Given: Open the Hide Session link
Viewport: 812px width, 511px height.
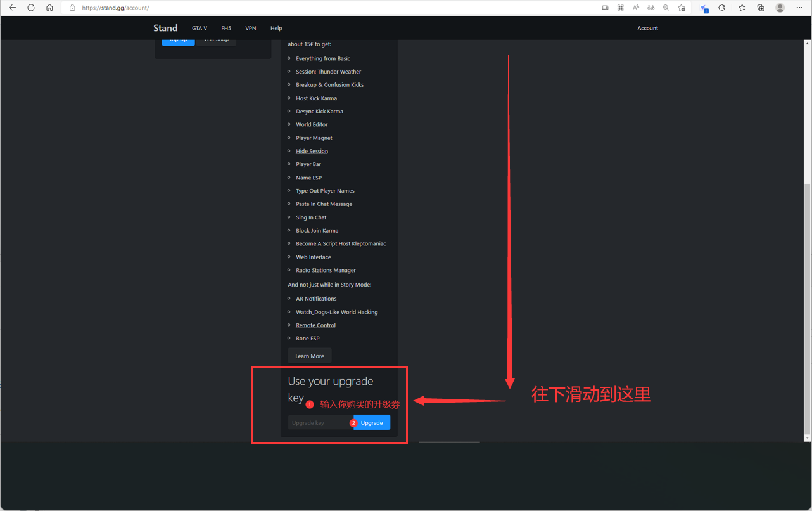Looking at the screenshot, I should tap(312, 151).
